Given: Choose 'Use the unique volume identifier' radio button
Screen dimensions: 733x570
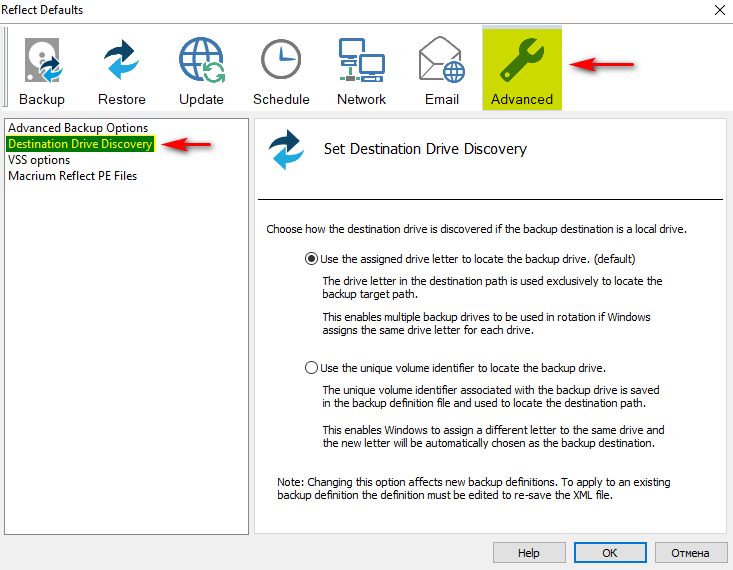Looking at the screenshot, I should (311, 368).
